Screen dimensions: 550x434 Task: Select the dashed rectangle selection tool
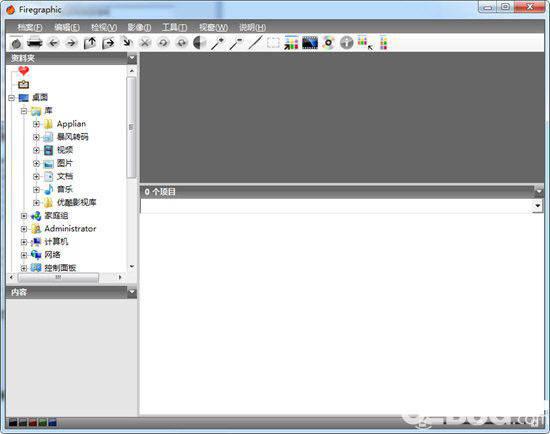pyautogui.click(x=273, y=43)
